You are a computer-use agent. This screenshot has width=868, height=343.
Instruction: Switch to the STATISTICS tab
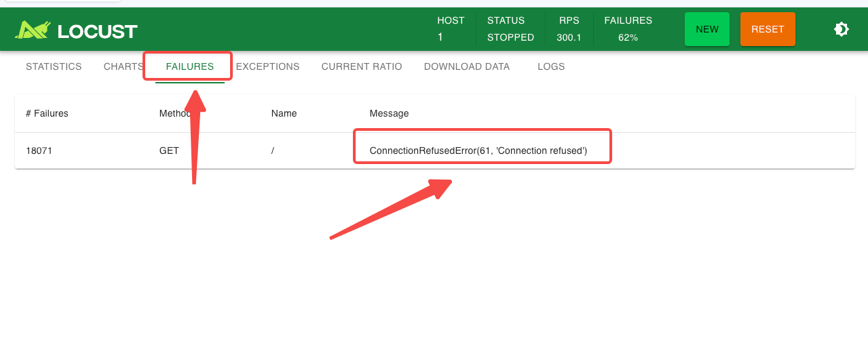click(x=54, y=66)
